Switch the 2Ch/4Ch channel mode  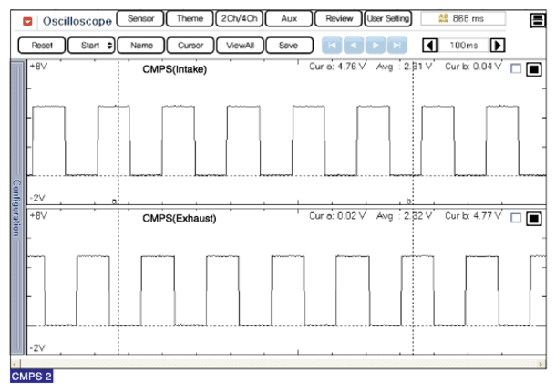239,18
